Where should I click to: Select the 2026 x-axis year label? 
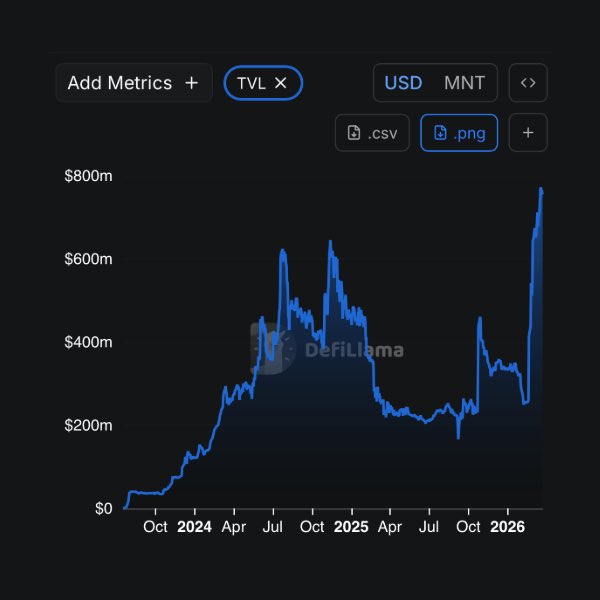click(x=508, y=527)
